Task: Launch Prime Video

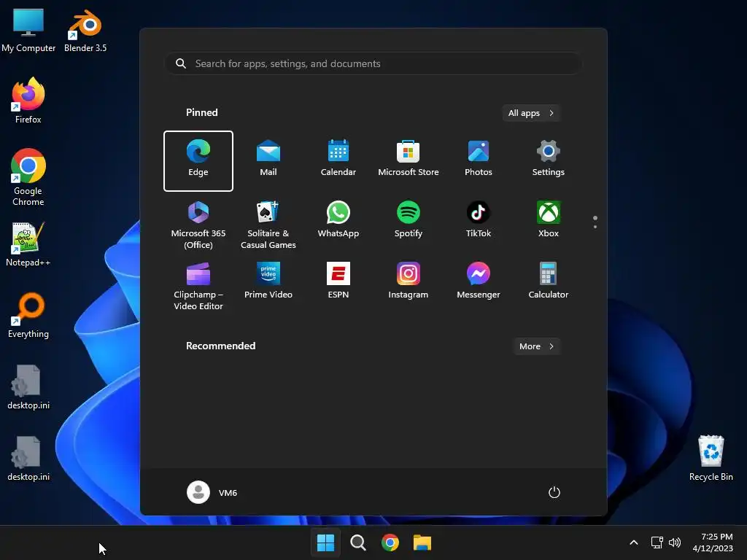Action: [x=268, y=283]
